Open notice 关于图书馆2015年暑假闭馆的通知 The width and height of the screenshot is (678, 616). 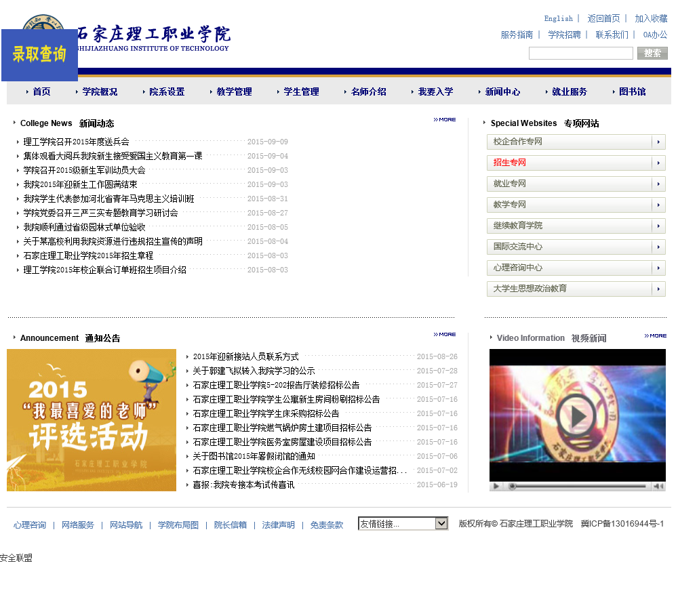[x=254, y=457]
